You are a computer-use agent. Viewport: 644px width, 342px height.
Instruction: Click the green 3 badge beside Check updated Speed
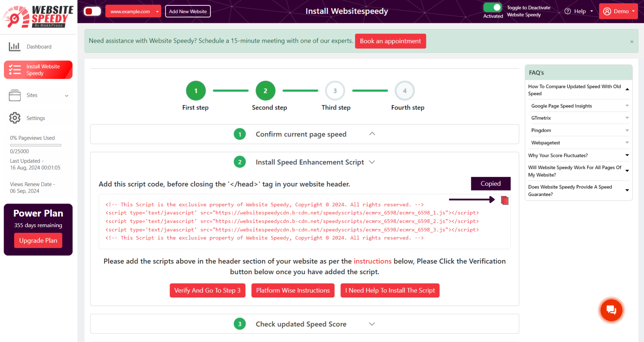click(240, 324)
